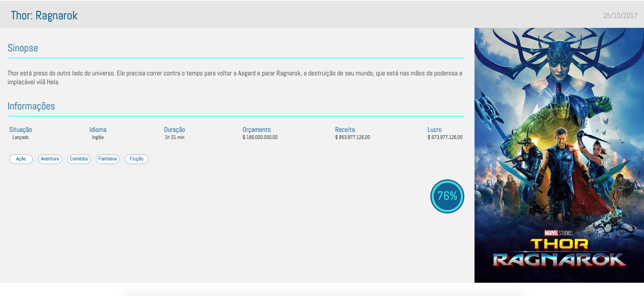Click the Lançado status value
Screen dimensions: 644x296
pos(20,137)
